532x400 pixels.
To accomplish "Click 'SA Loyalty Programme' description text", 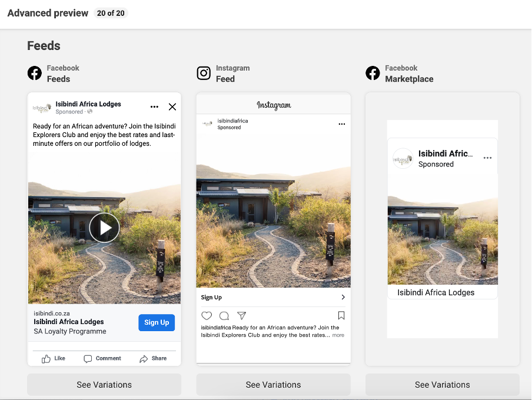I will 70,331.
